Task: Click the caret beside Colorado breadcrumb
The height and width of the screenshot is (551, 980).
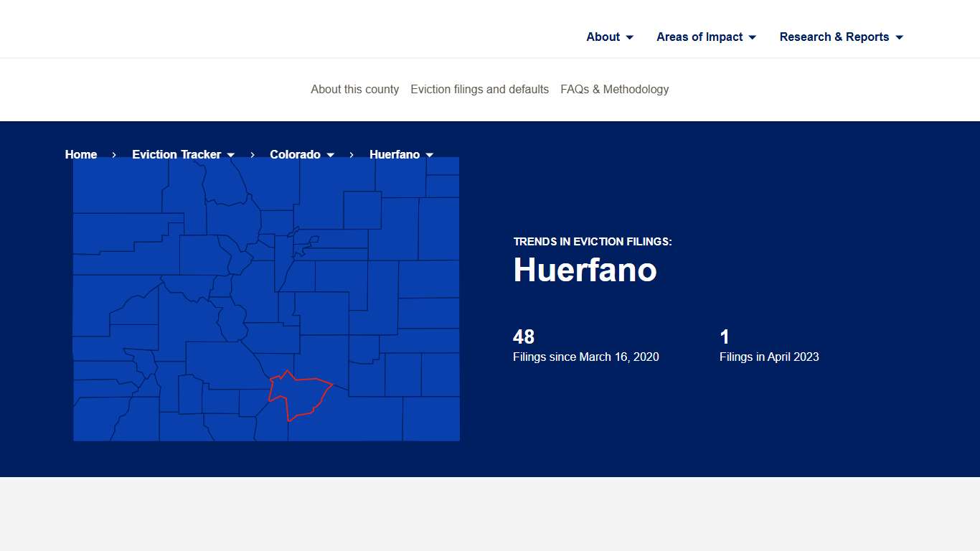Action: 331,155
